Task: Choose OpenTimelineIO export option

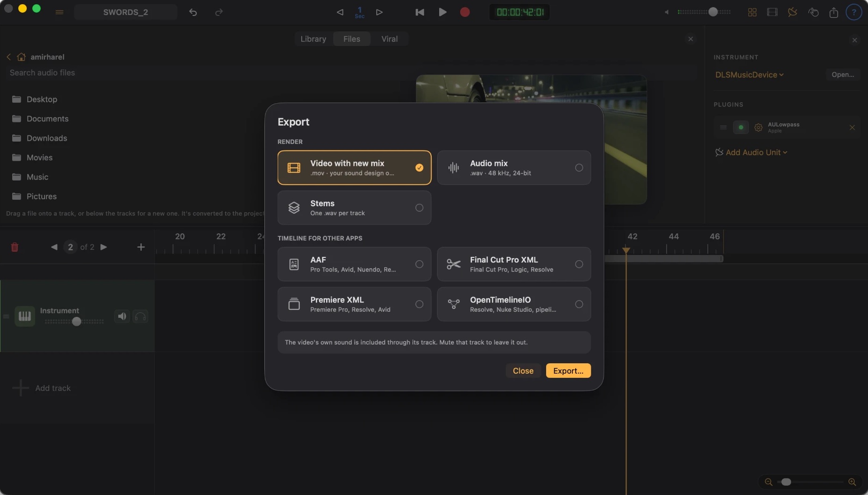Action: coord(514,304)
